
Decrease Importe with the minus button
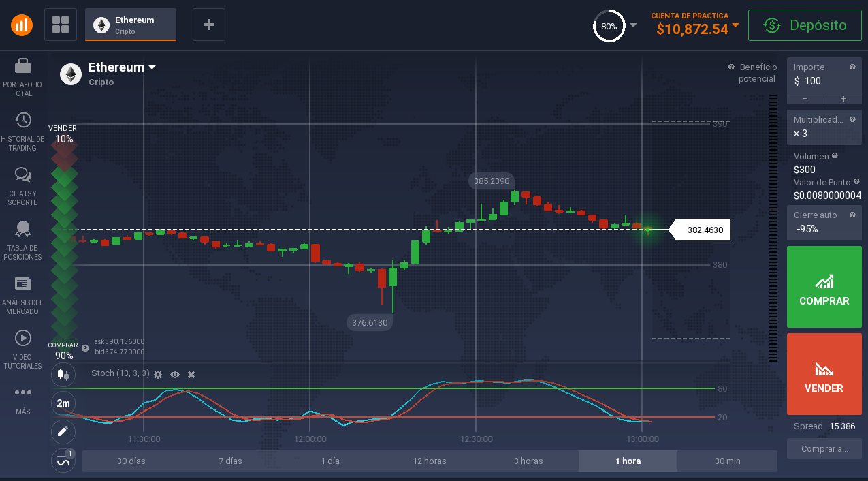point(805,99)
